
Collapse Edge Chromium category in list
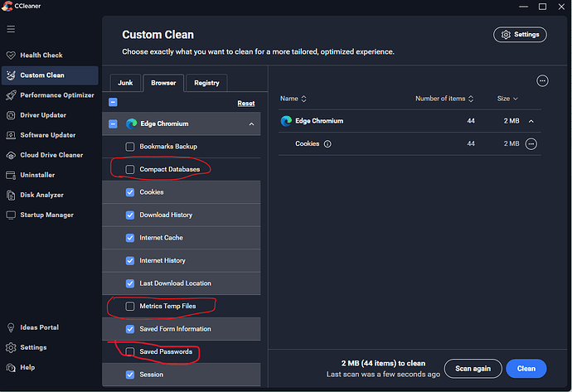pyautogui.click(x=250, y=124)
